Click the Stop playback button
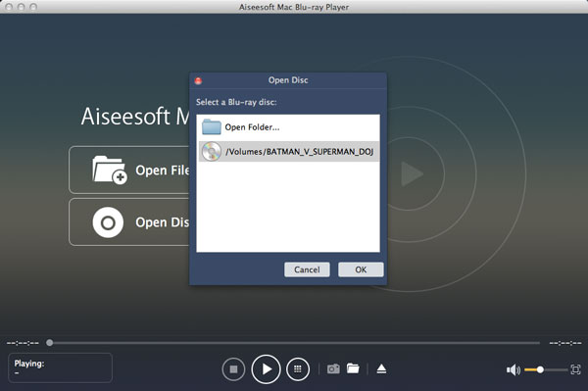Image resolution: width=588 pixels, height=391 pixels. [x=233, y=369]
